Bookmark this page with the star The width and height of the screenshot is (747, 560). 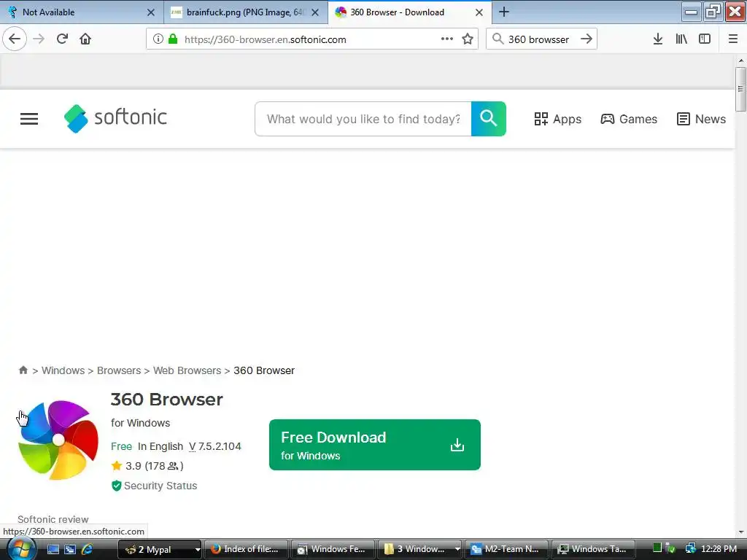point(468,39)
